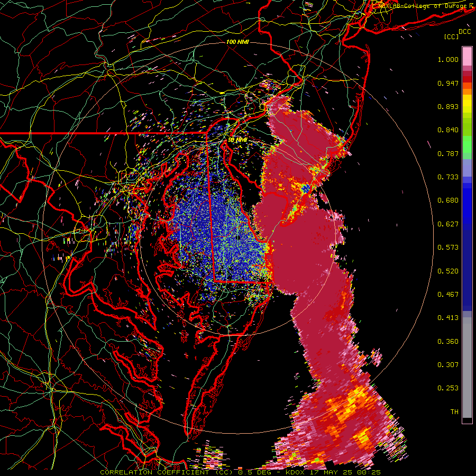Select the 0.520 scale value
Viewport: 476px width, 476px height.
448,271
